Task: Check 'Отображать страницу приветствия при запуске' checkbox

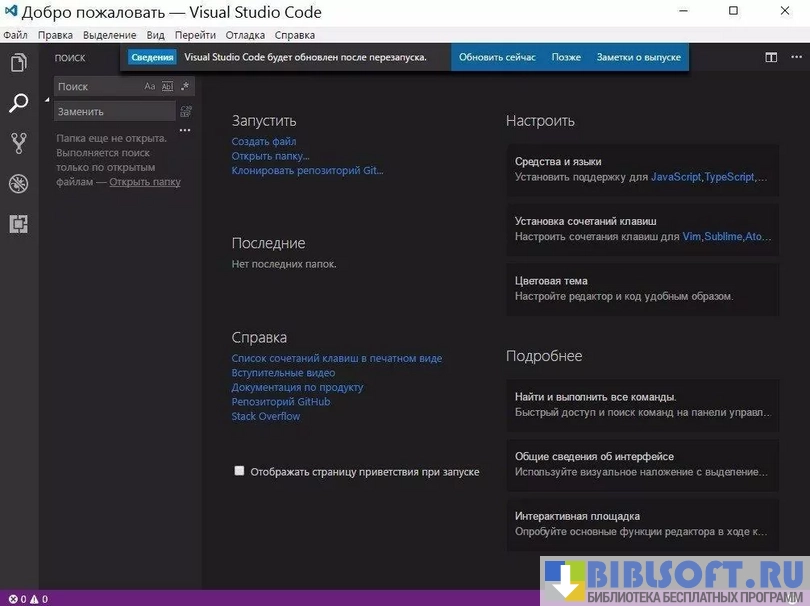Action: pos(239,471)
